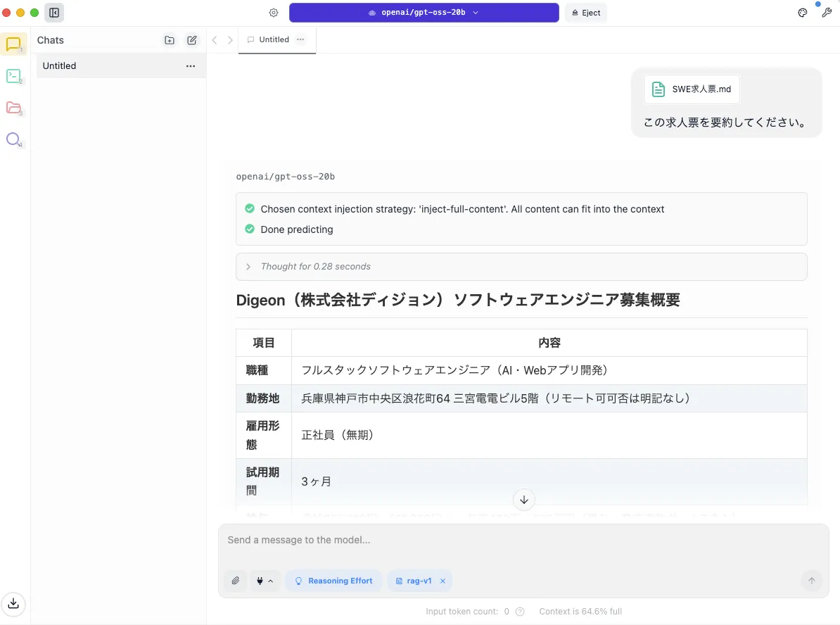840x625 pixels.
Task: Click the Digeon 募集概要 heading
Action: pos(458,300)
